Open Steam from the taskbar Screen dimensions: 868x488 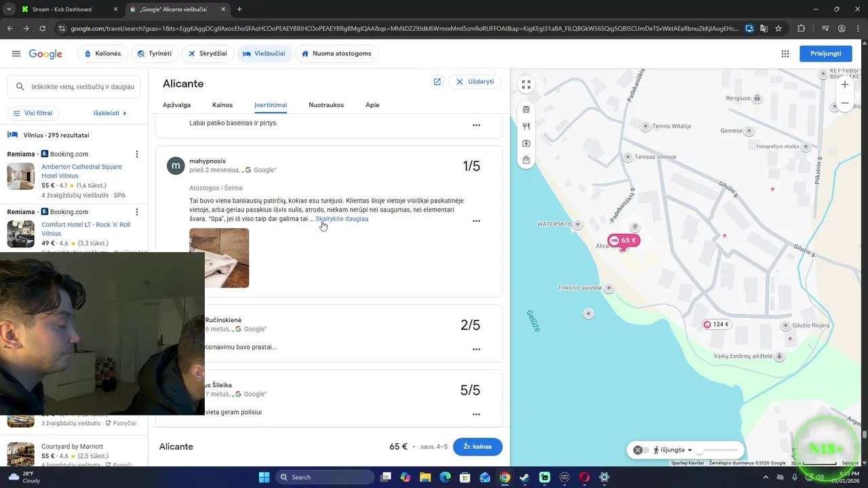pos(524,477)
